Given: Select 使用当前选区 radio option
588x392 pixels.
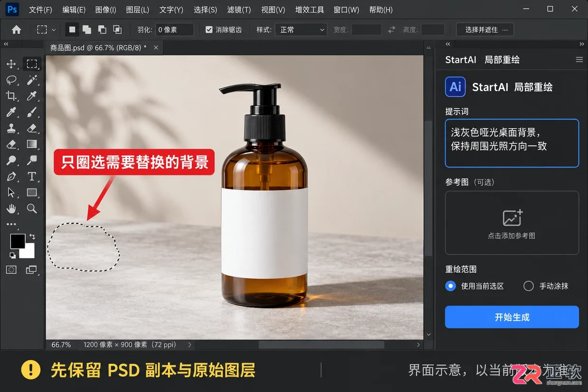Looking at the screenshot, I should point(451,286).
